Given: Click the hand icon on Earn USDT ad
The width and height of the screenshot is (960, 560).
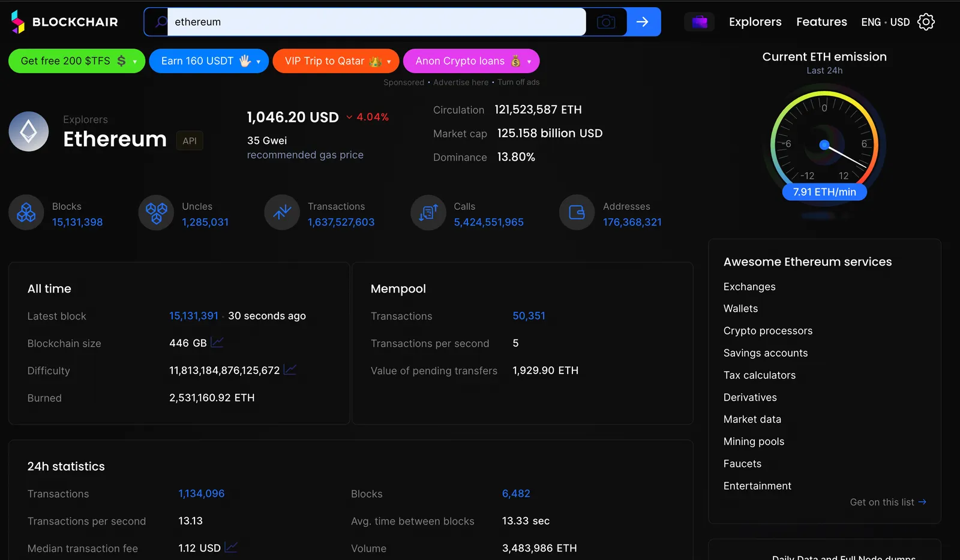Looking at the screenshot, I should pyautogui.click(x=245, y=61).
